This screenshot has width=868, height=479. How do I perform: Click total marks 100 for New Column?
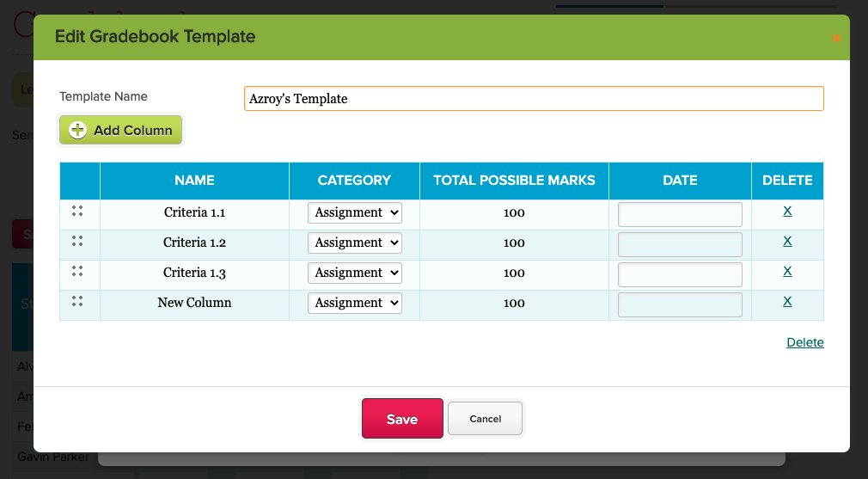514,303
